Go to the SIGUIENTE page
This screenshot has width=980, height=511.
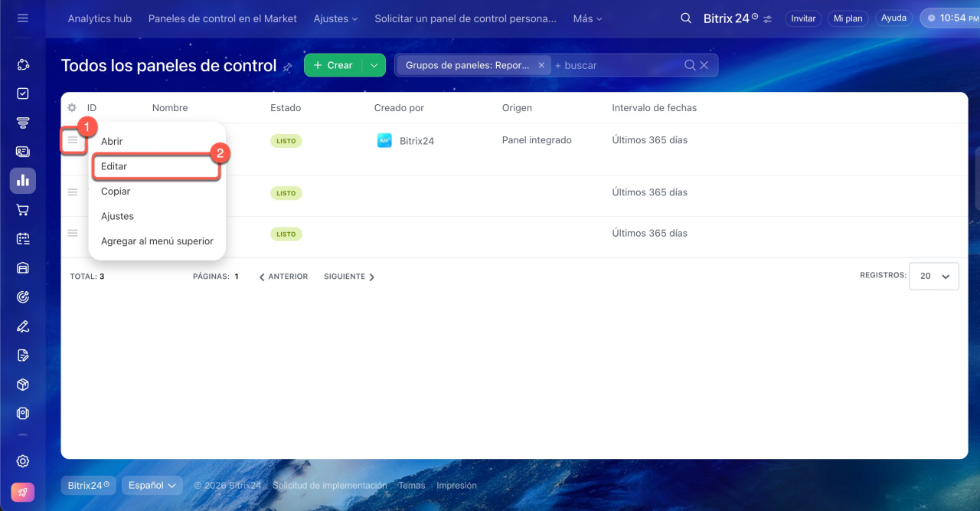(348, 277)
